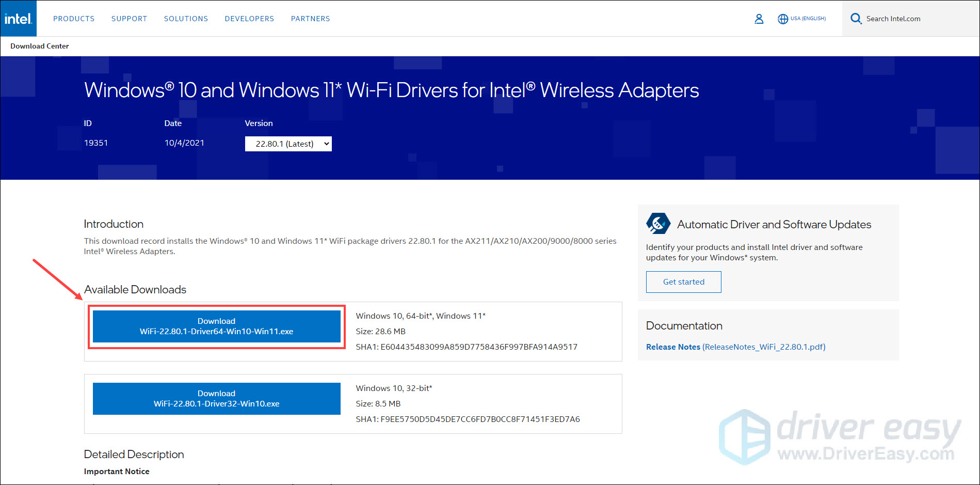Click the search magnifier icon
This screenshot has width=980, height=485.
[856, 19]
